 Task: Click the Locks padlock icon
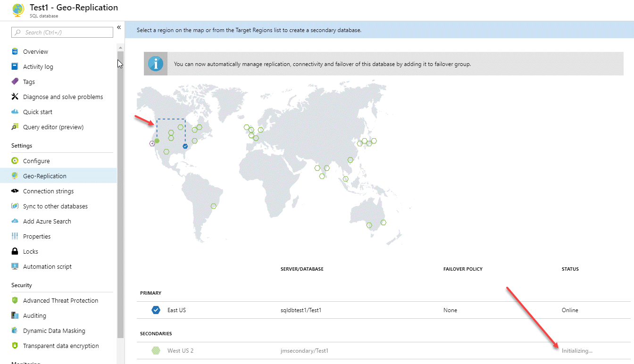tap(15, 251)
